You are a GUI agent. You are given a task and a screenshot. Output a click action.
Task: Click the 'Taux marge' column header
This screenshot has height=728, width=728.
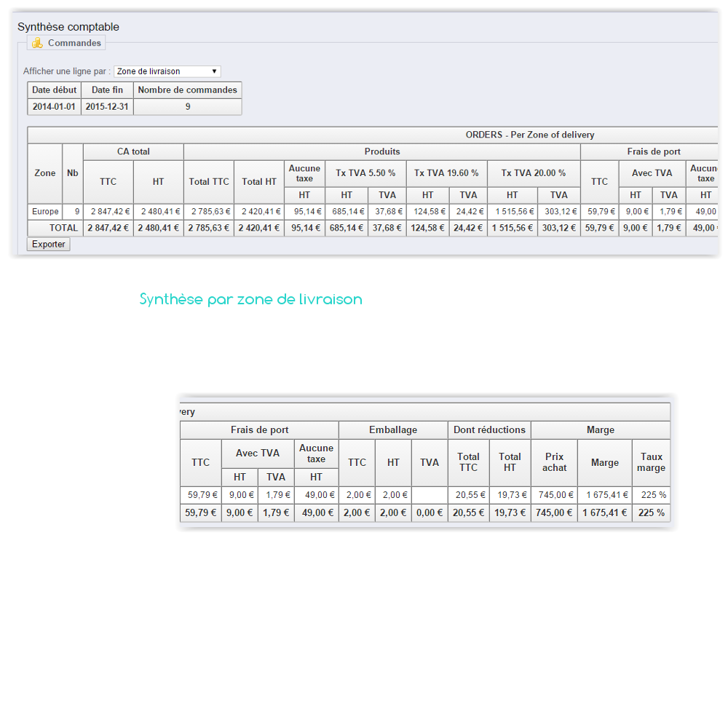[x=651, y=462]
